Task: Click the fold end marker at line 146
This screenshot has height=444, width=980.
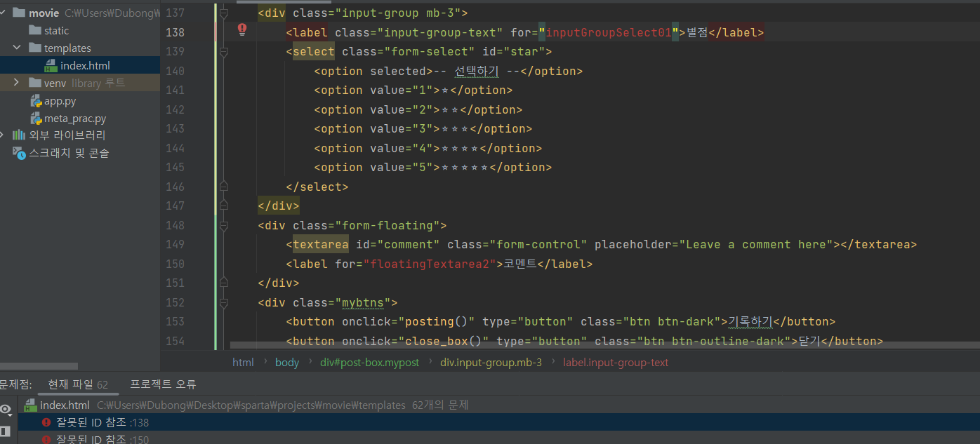Action: tap(224, 187)
